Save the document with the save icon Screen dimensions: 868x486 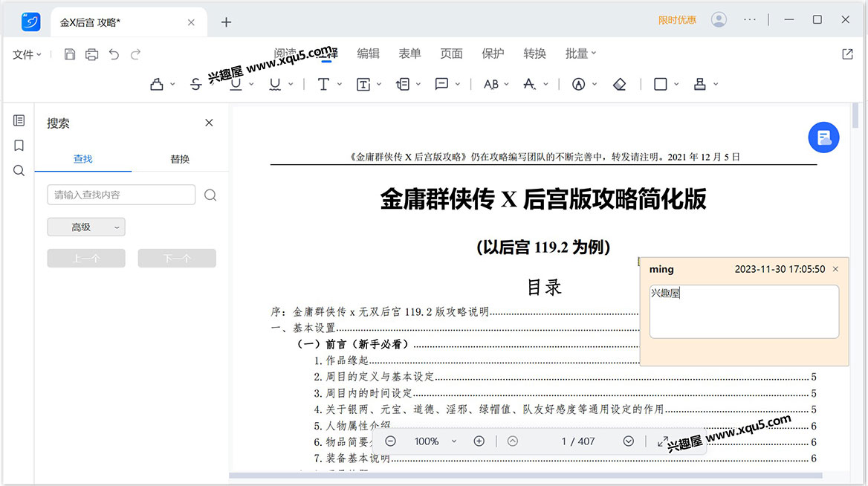[70, 54]
